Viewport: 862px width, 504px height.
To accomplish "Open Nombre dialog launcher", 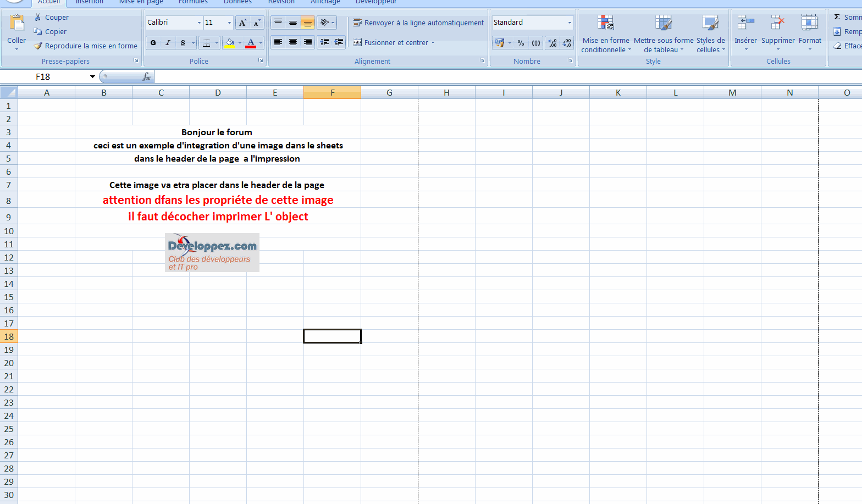I will point(570,60).
